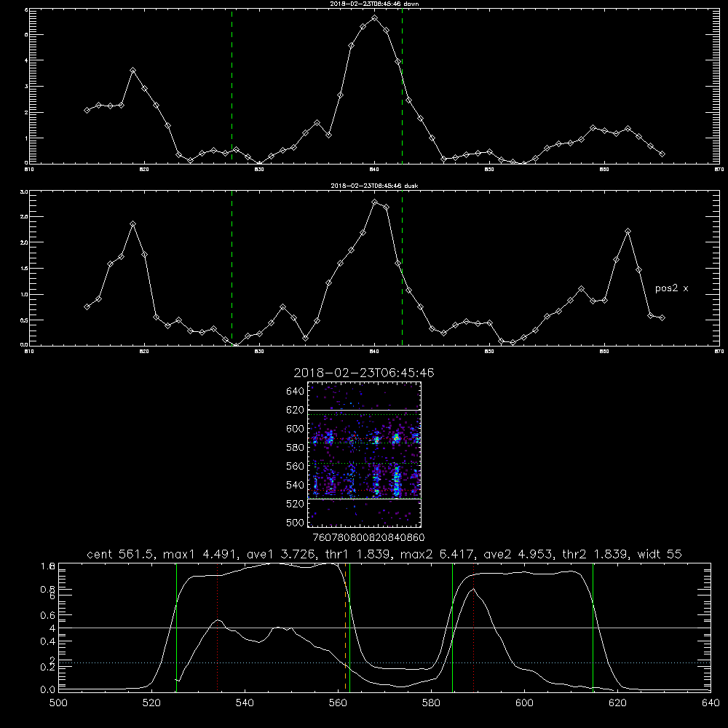Click the right green dashed line in the dusk plot
Image resolution: width=728 pixels, height=728 pixels.
[x=402, y=268]
